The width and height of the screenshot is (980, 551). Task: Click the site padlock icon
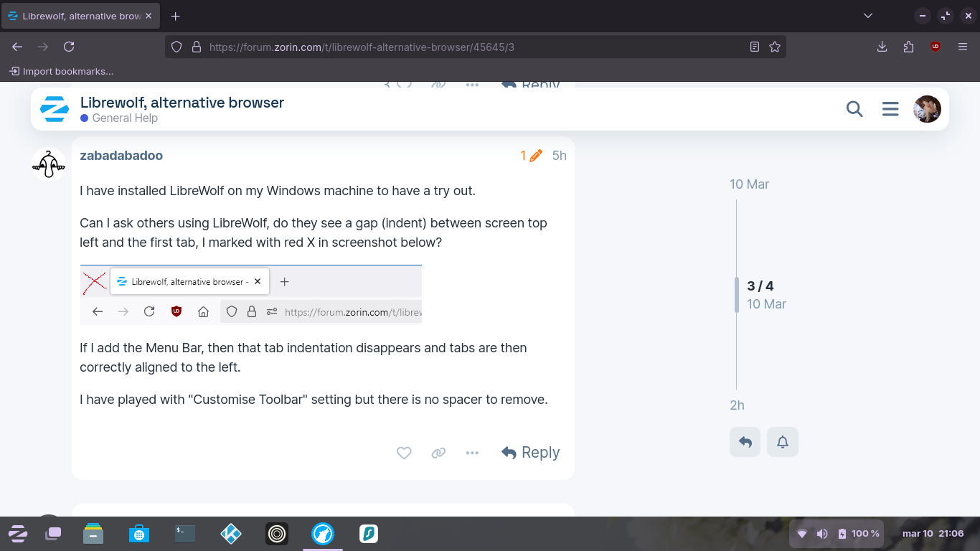[196, 47]
